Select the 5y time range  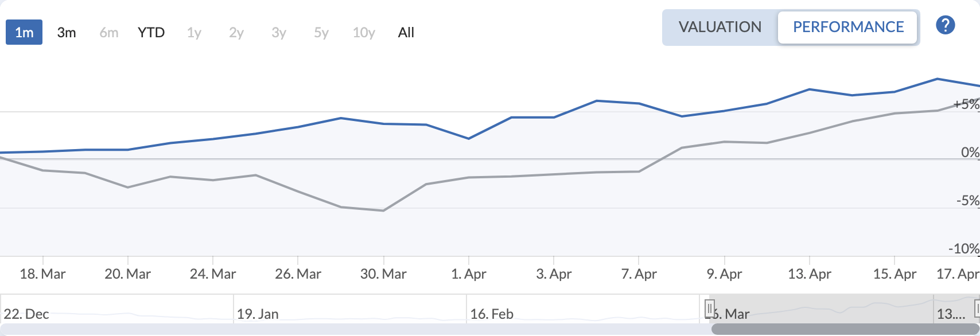coord(320,33)
